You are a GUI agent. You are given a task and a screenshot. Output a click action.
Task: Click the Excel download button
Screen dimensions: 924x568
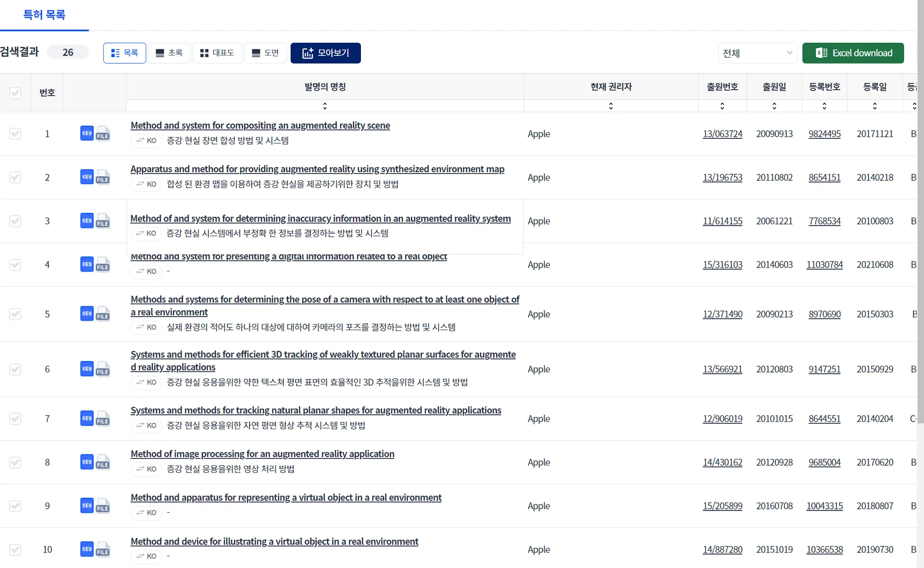point(853,53)
